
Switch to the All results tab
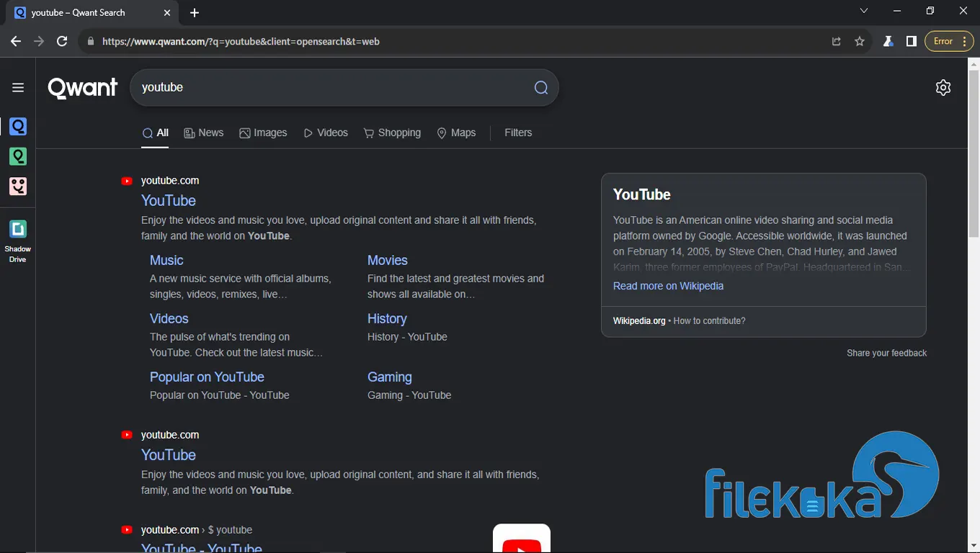(155, 133)
